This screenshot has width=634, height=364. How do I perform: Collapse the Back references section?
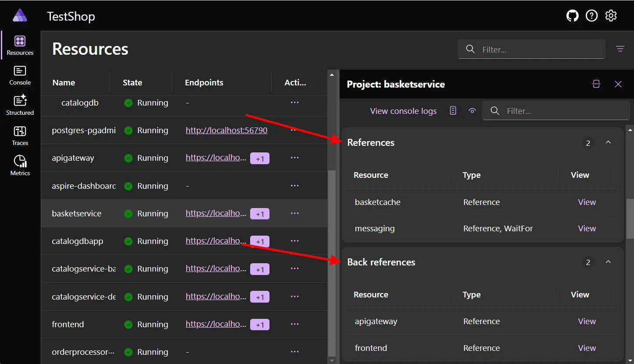point(608,262)
